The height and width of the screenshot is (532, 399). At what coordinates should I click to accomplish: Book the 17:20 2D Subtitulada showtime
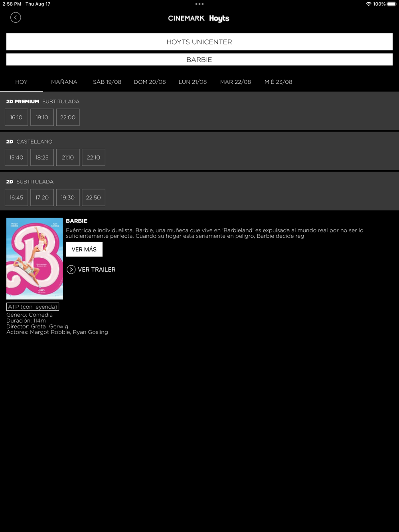tap(42, 197)
